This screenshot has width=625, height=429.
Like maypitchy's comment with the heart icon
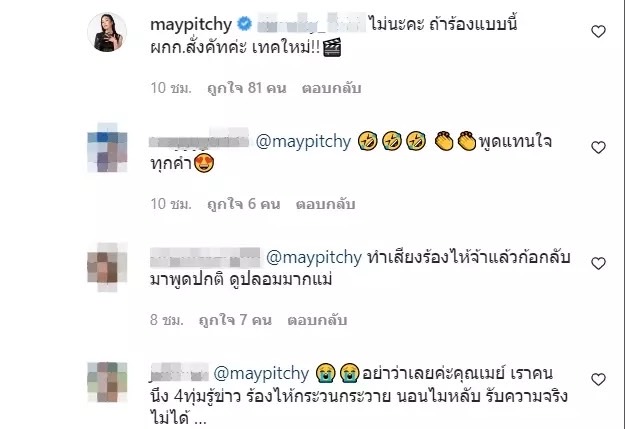point(598,31)
